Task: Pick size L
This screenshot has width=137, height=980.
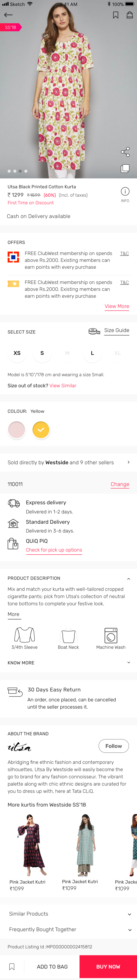Action: click(92, 353)
